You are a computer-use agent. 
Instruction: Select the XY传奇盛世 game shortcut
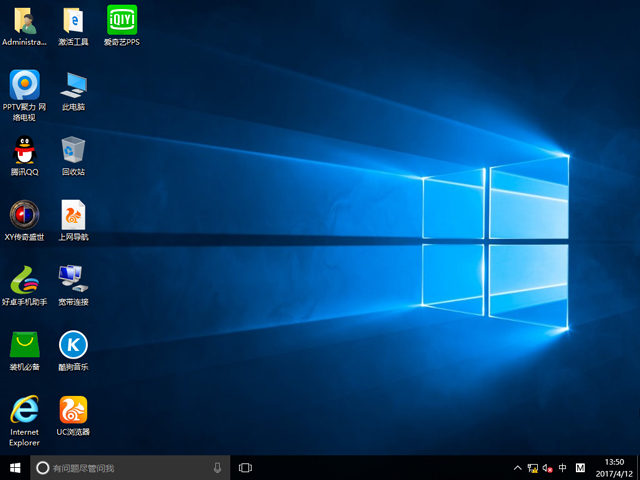pos(24,214)
